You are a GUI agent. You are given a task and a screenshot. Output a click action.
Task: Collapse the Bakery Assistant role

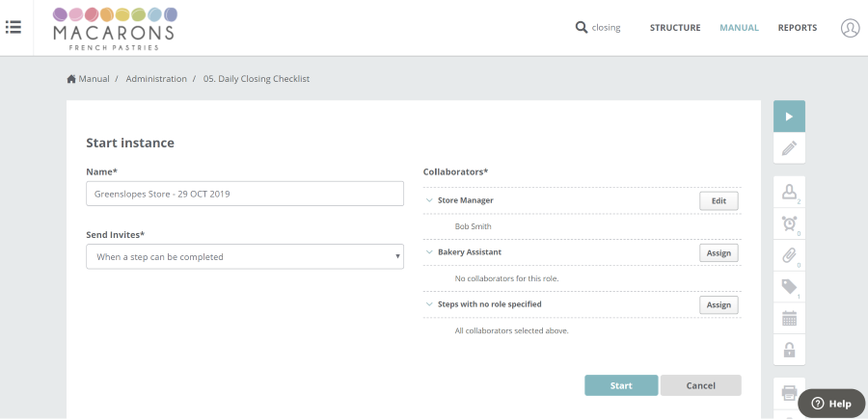(429, 252)
